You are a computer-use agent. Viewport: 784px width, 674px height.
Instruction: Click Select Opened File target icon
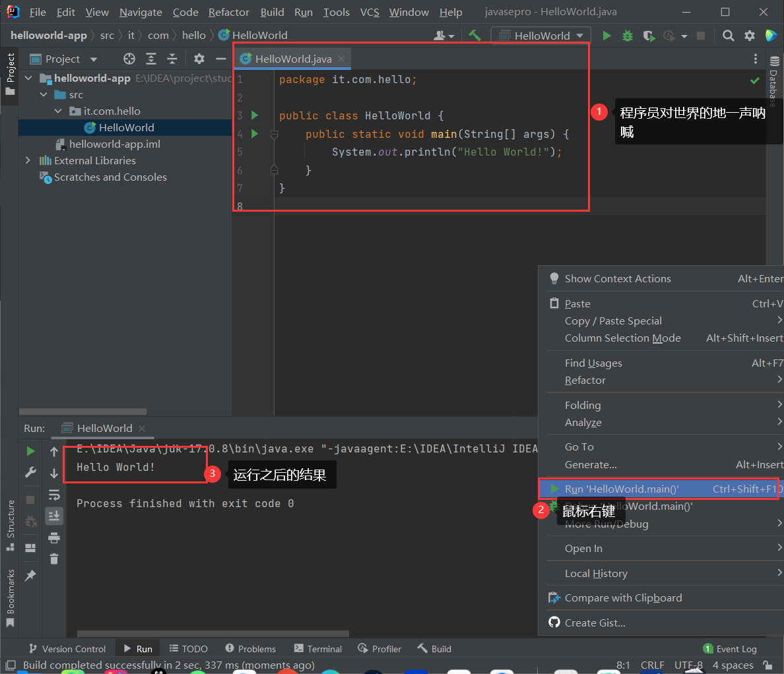[129, 59]
